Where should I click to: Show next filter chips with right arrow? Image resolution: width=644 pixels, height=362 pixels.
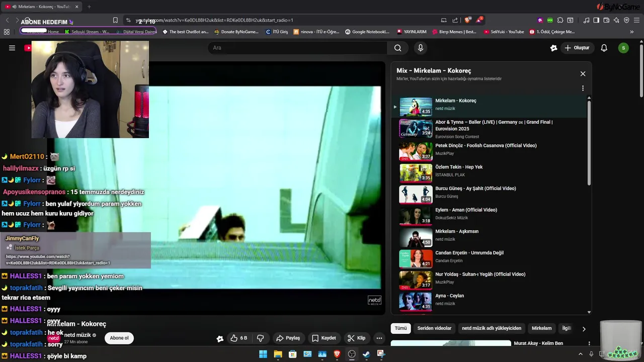(584, 329)
